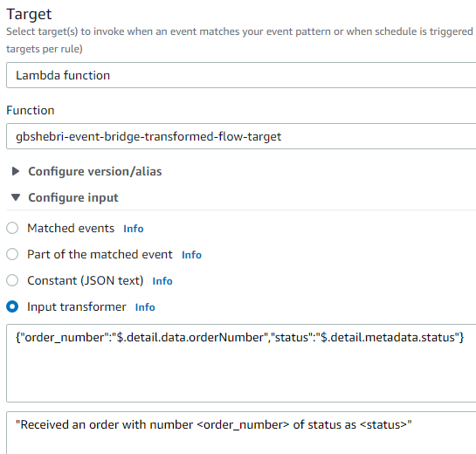Open Info link beside Input transformer
This screenshot has width=476, height=454.
(x=145, y=307)
